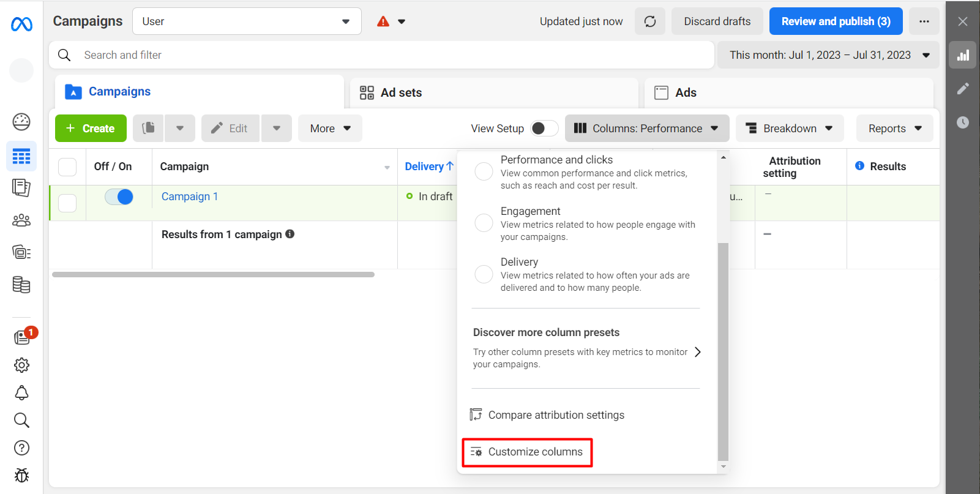Switch to the Ads tab

[790, 92]
